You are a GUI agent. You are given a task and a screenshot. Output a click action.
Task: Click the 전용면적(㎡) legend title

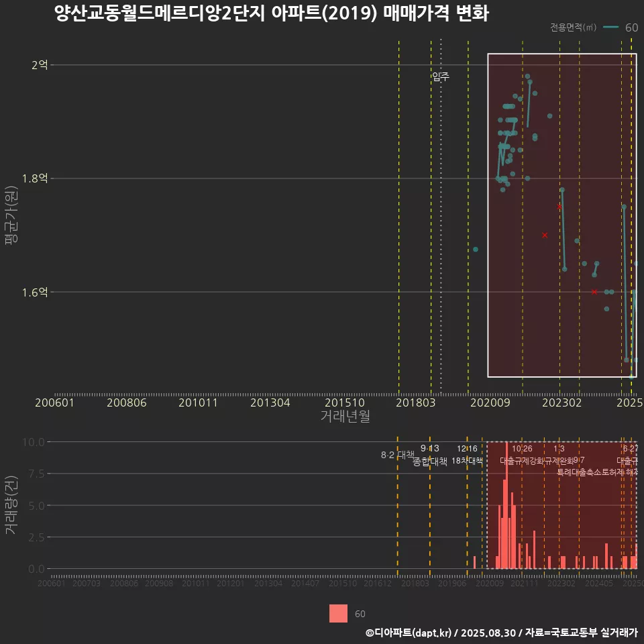point(573,28)
